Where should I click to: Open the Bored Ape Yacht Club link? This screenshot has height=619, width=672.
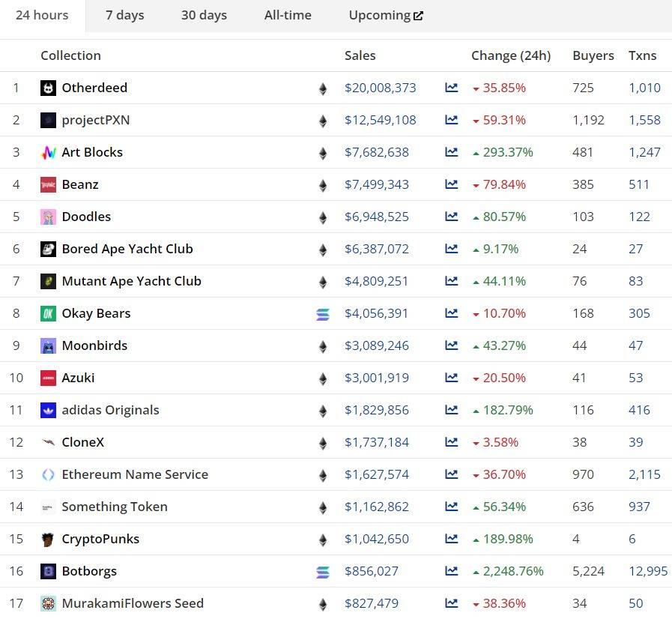click(x=127, y=249)
